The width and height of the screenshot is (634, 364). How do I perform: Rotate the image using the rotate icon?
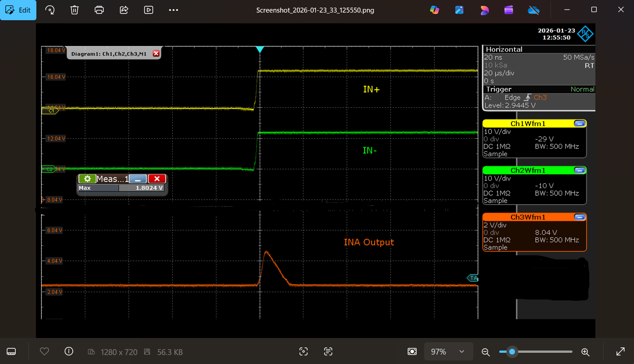[x=50, y=10]
